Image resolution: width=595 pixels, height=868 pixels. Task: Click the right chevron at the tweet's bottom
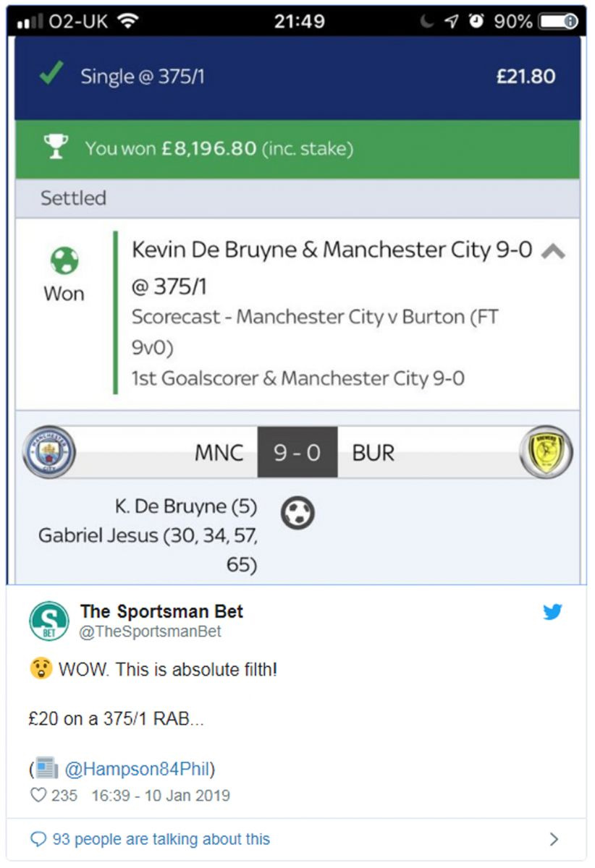[554, 839]
